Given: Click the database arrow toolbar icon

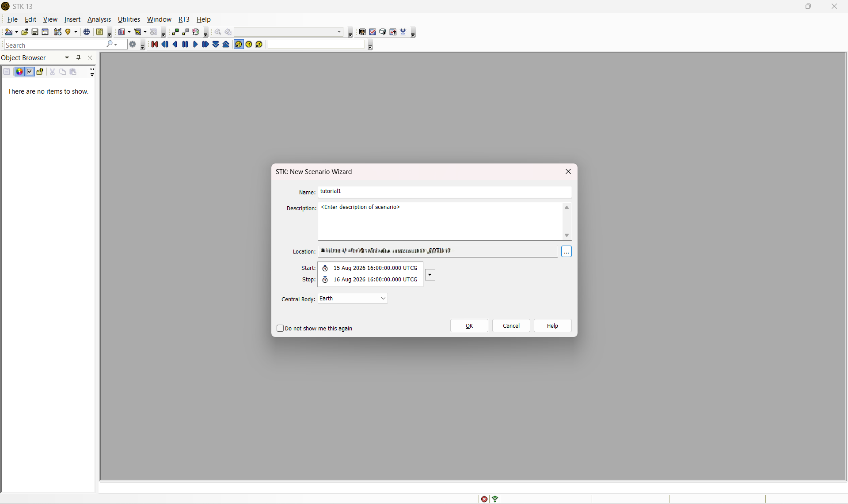Looking at the screenshot, I should 383,32.
